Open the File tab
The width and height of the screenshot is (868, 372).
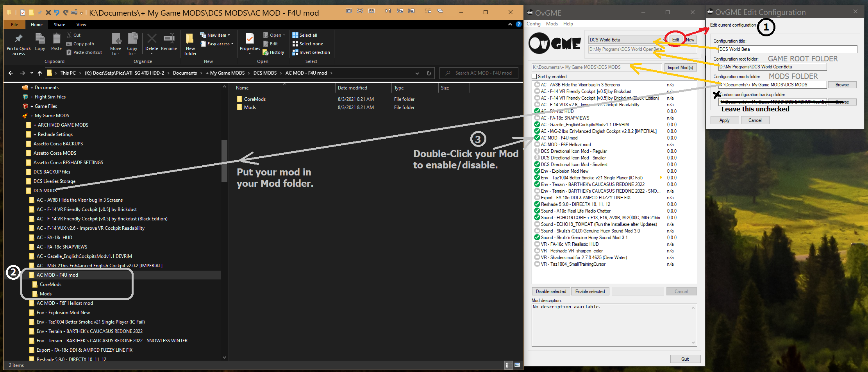(x=14, y=25)
